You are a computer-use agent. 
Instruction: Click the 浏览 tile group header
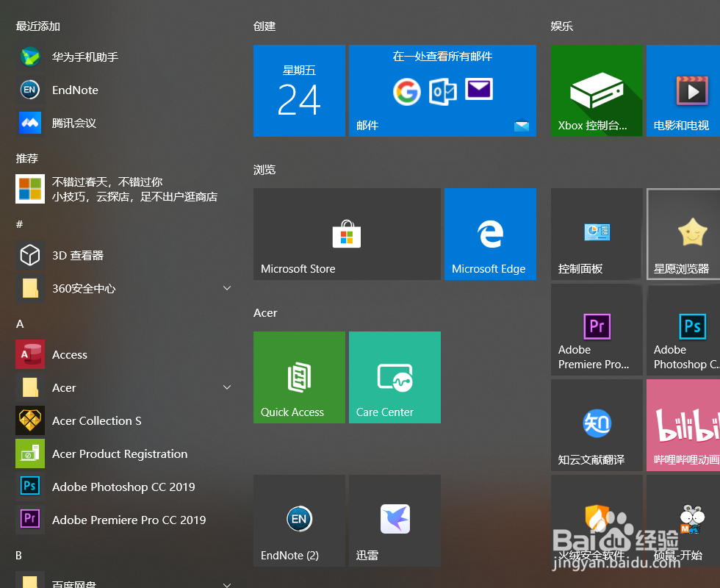click(x=264, y=170)
